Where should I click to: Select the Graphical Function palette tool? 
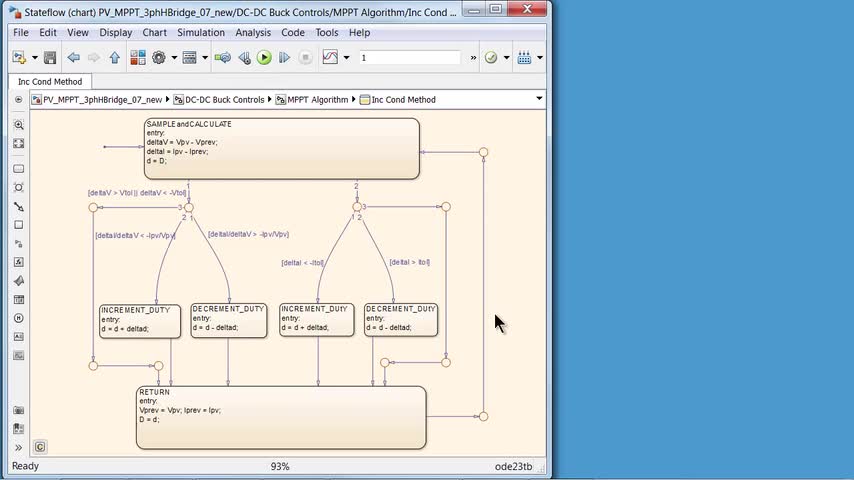pos(19,262)
